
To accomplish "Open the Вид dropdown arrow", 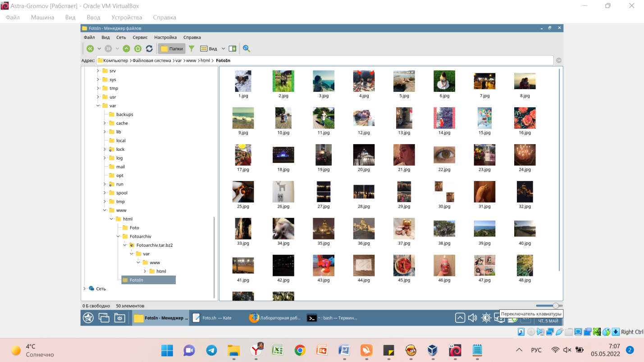I will coord(223,49).
